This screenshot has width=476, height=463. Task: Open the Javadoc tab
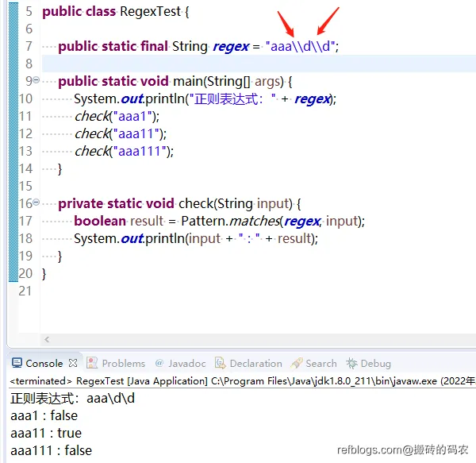(x=186, y=363)
